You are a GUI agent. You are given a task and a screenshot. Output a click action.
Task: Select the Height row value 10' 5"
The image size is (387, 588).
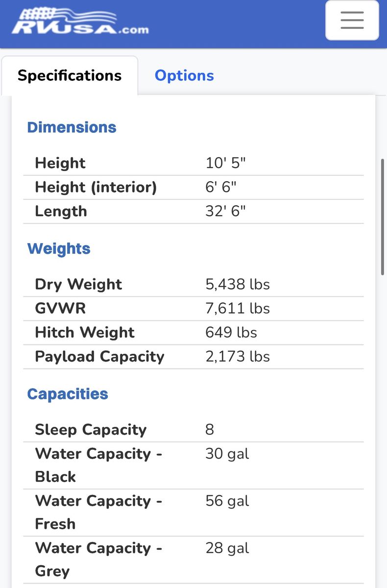225,163
